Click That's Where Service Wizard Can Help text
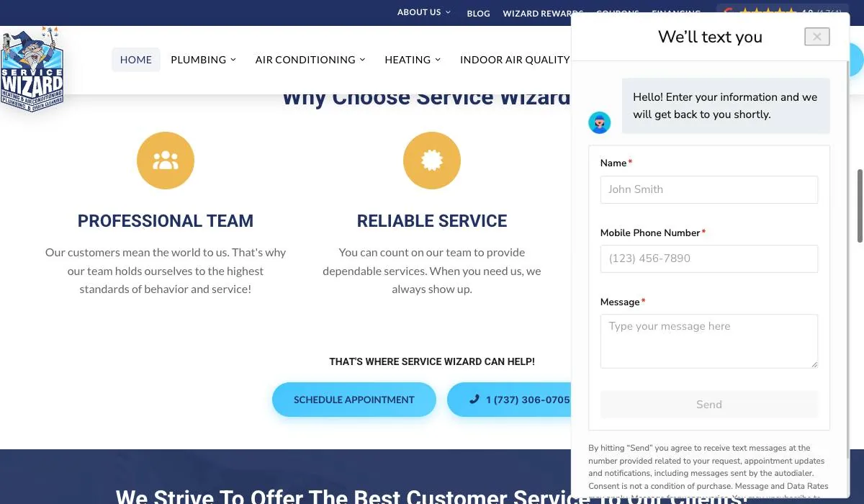The height and width of the screenshot is (504, 864). [432, 361]
